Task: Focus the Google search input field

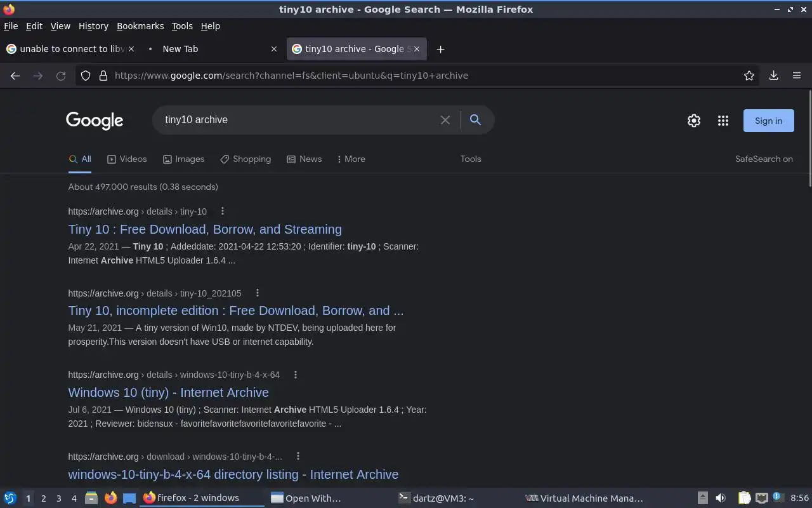Action: tap(298, 120)
